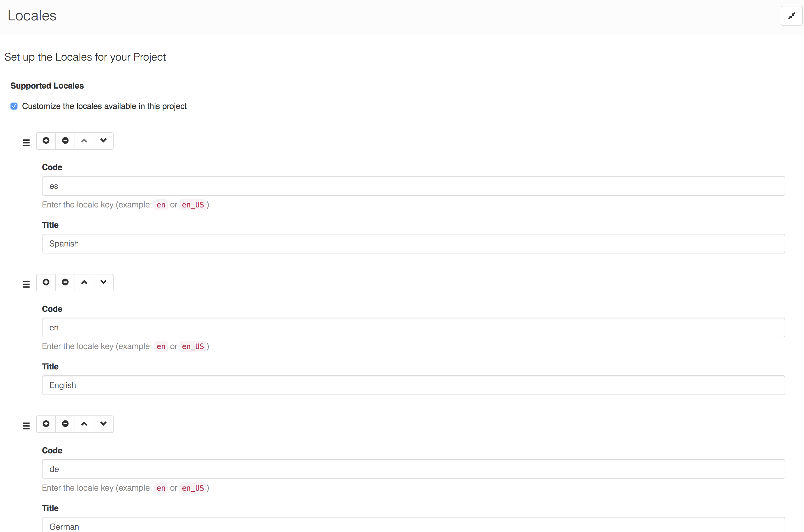The width and height of the screenshot is (804, 532).
Task: Remove the English locale entry
Action: (x=65, y=282)
